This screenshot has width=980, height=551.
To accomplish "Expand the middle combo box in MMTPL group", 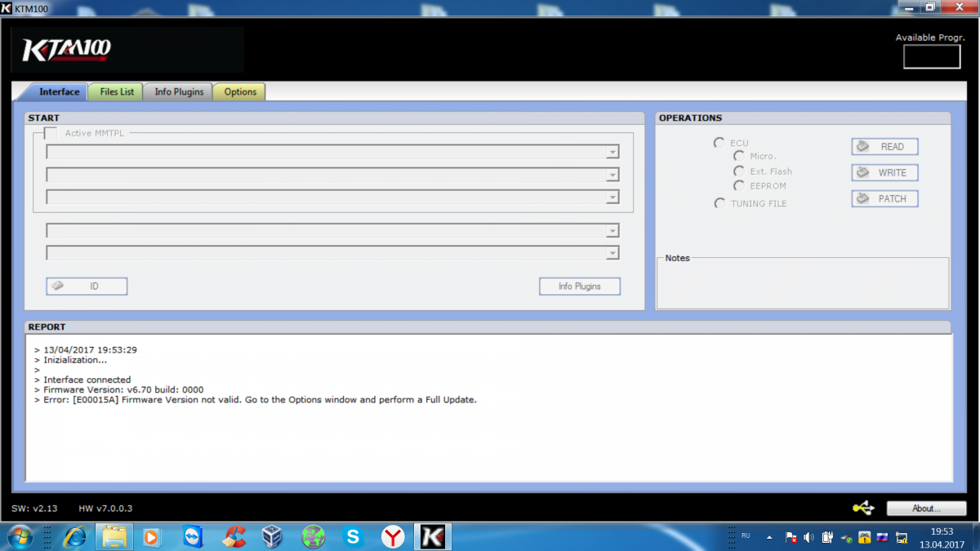I will (612, 175).
